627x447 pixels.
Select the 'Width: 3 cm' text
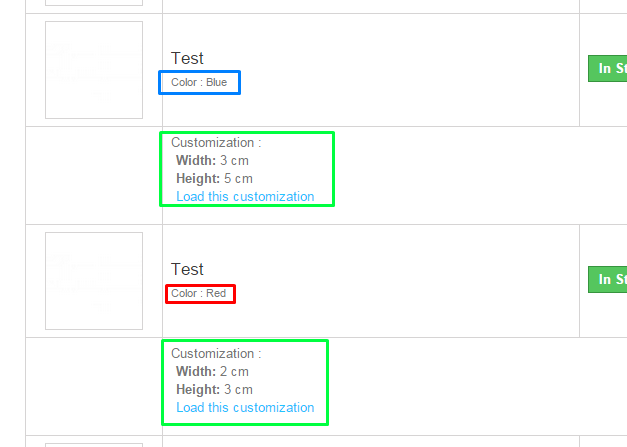212,160
